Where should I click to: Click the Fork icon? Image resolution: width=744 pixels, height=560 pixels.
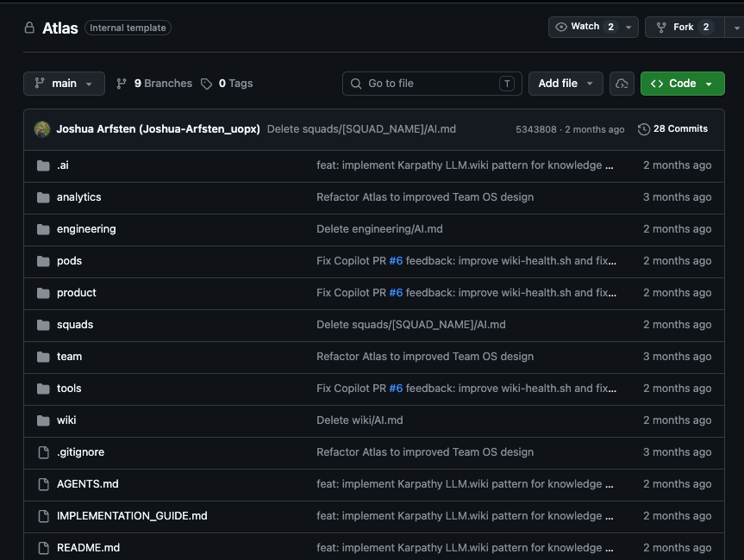click(x=661, y=28)
